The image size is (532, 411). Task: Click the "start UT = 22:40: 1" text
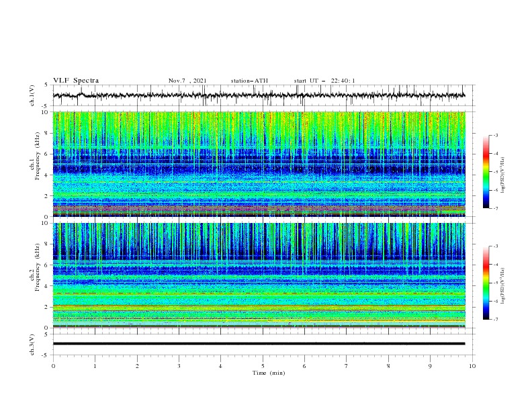(x=324, y=81)
